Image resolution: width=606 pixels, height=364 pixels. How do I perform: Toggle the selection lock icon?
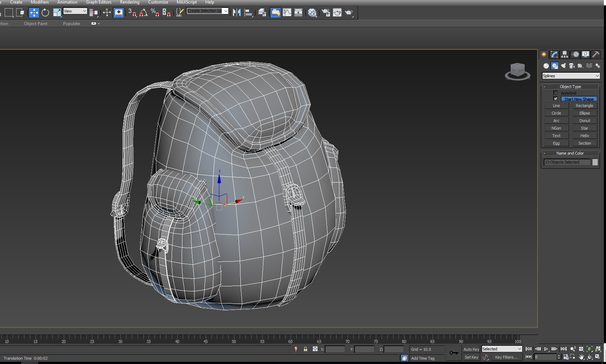[x=305, y=349]
